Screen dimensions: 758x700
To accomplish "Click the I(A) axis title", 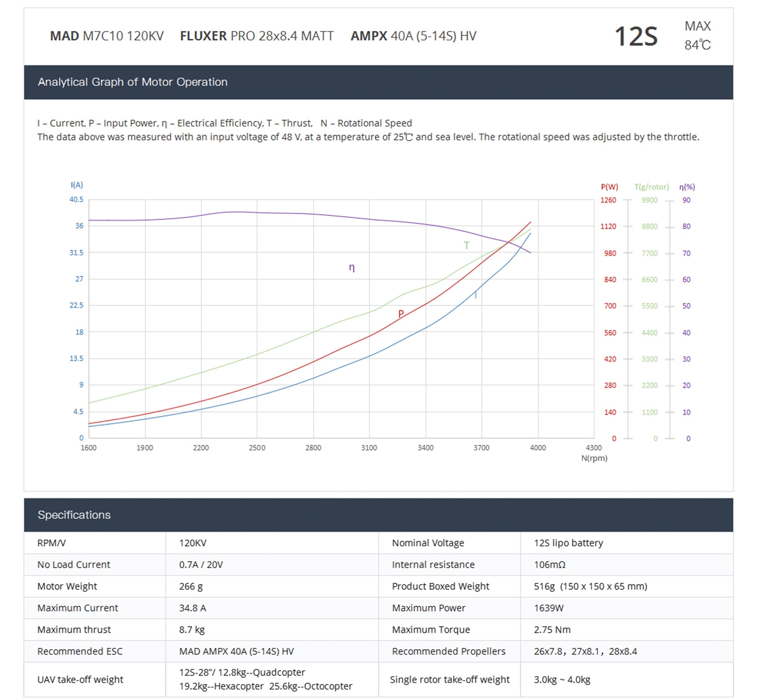I will 76,185.
